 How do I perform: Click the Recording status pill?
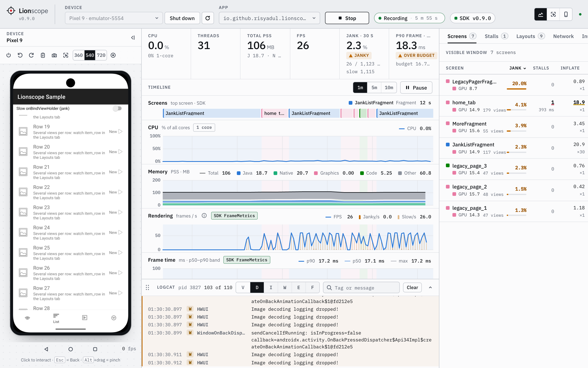click(x=409, y=18)
